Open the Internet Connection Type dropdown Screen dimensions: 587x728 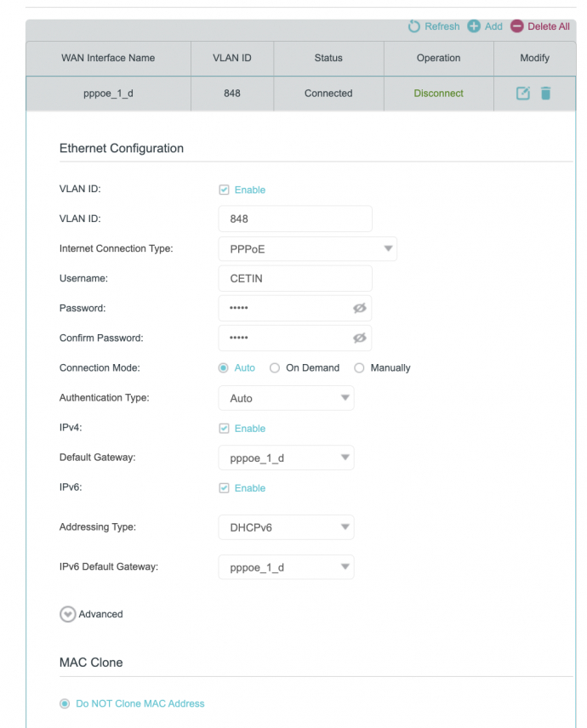[x=307, y=249]
